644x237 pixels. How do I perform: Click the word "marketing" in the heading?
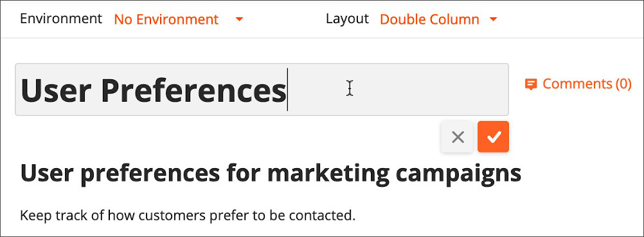point(328,175)
